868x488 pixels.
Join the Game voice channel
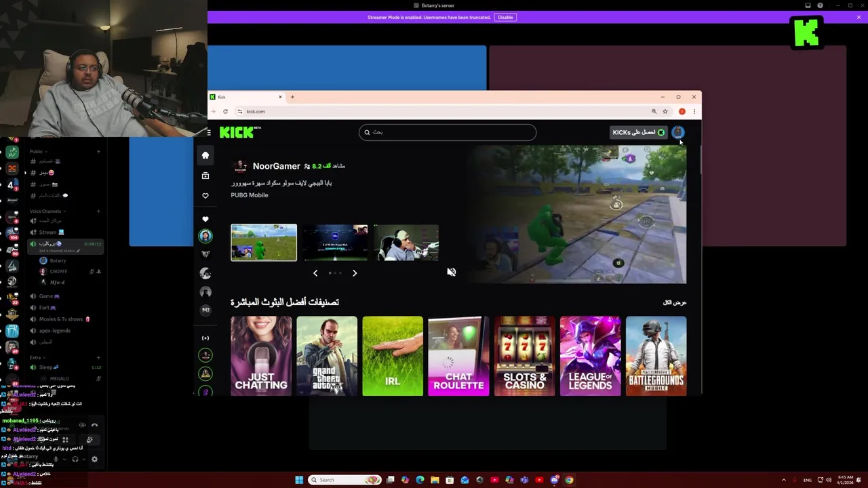point(65,296)
